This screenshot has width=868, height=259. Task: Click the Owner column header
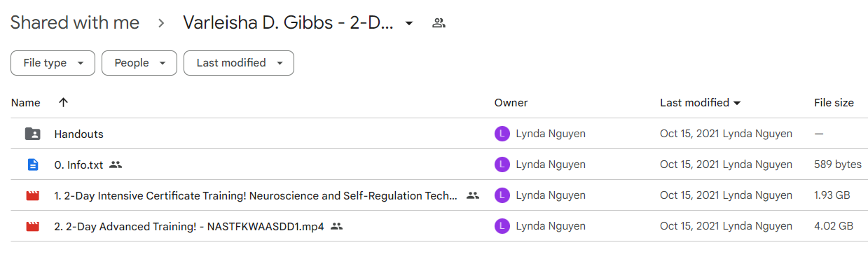[x=511, y=103]
